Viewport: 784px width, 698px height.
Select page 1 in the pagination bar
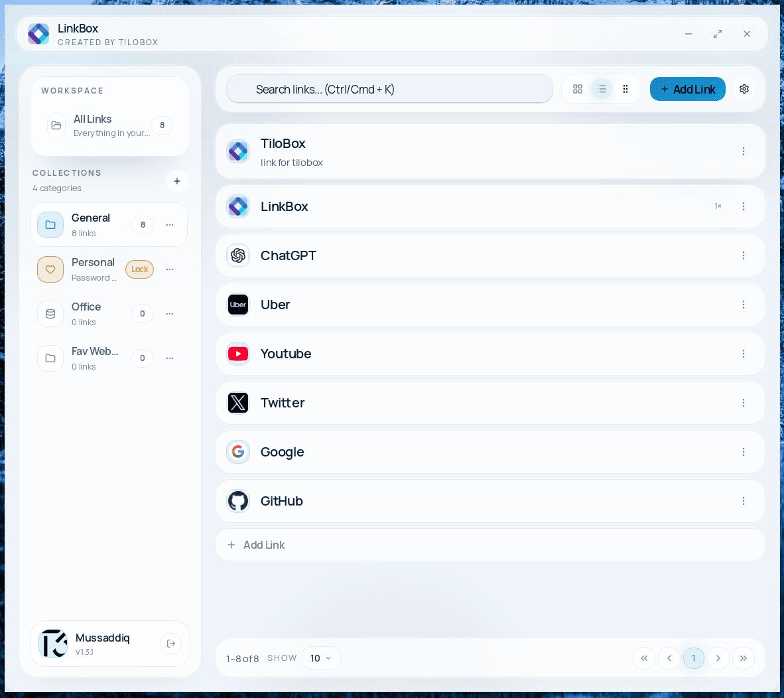pos(694,658)
